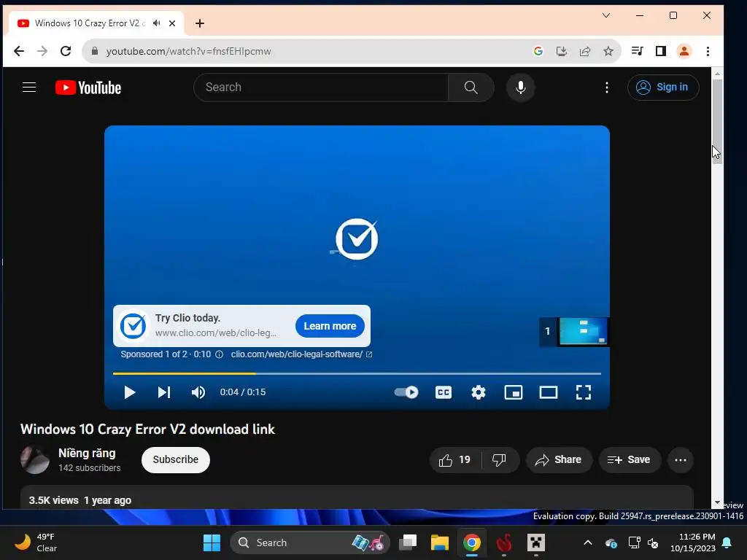Seek along the video progress bar
747x560 pixels.
[357, 374]
